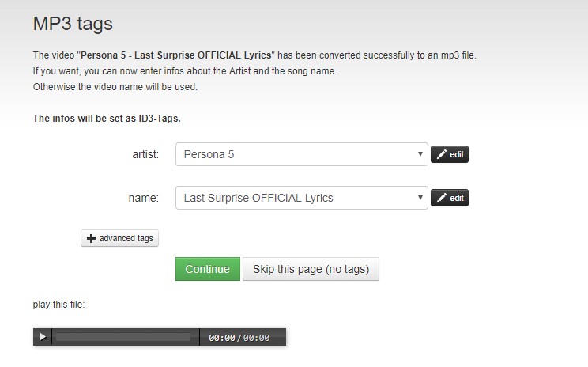
Task: Click the 'name:' field label
Action: tap(143, 198)
